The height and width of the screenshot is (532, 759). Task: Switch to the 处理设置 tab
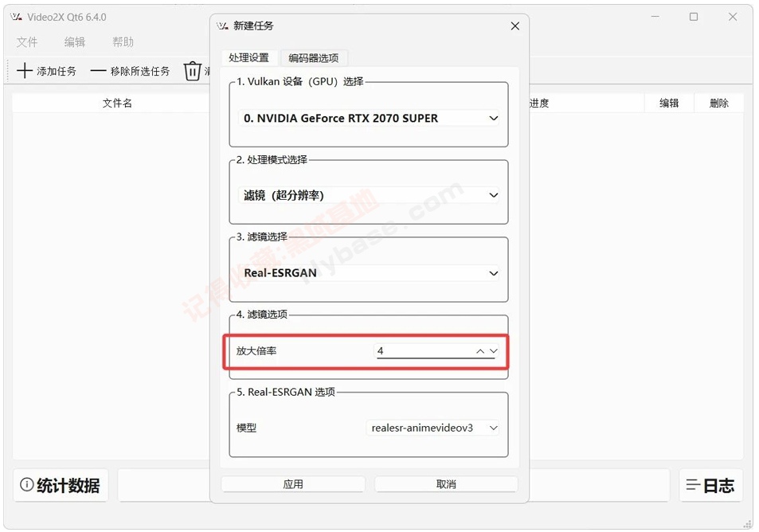tap(248, 58)
